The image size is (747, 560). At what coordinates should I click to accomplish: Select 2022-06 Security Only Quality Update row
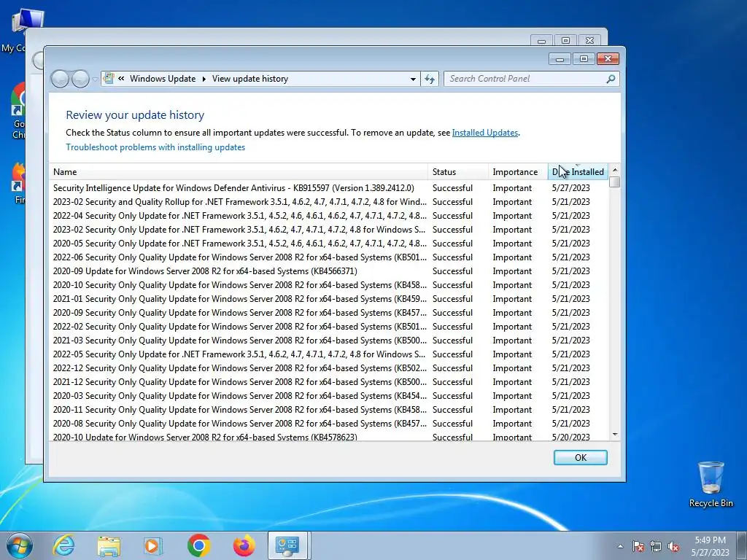coord(329,257)
